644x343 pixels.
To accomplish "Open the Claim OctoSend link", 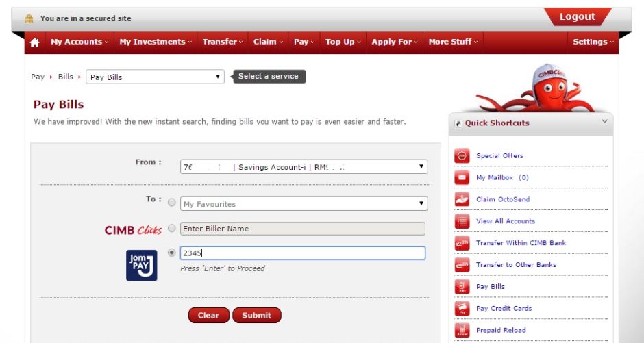I will tap(503, 199).
